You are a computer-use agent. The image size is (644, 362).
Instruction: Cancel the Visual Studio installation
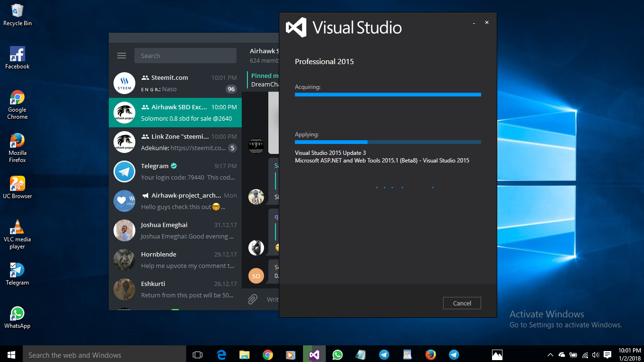[462, 303]
